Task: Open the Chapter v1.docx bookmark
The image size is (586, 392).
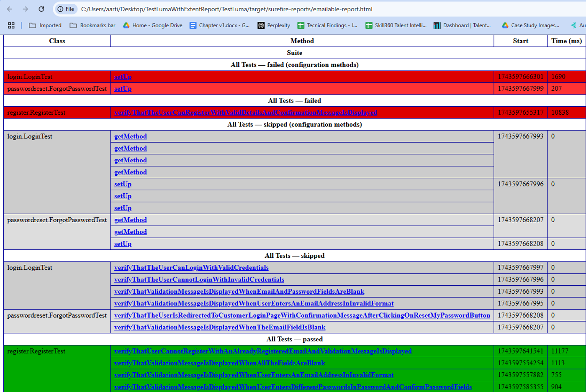Action: [x=219, y=25]
